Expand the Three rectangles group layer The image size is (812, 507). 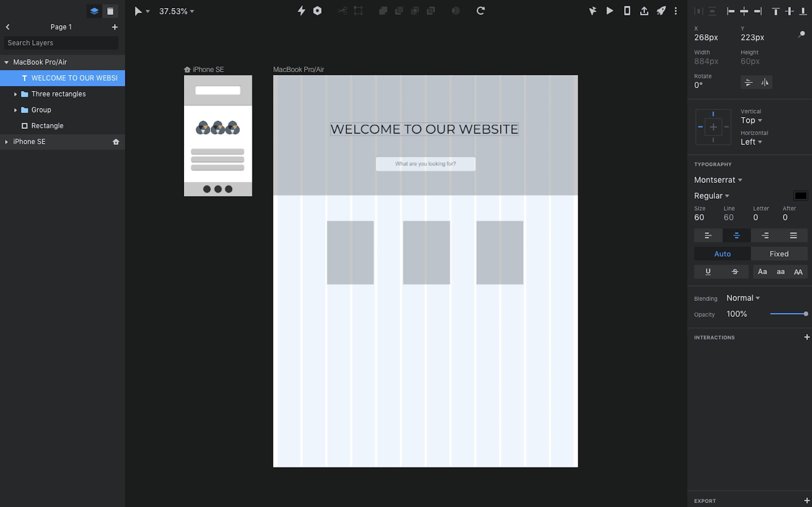tap(15, 94)
